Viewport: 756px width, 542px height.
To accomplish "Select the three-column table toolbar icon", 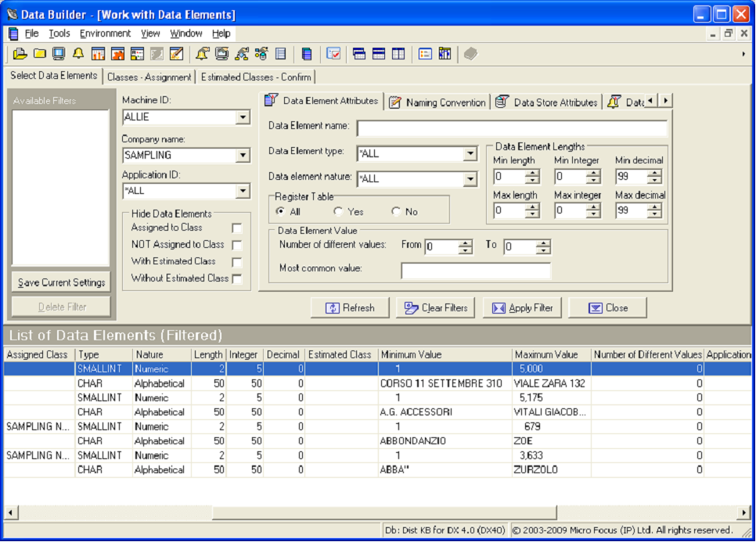I will click(x=398, y=54).
